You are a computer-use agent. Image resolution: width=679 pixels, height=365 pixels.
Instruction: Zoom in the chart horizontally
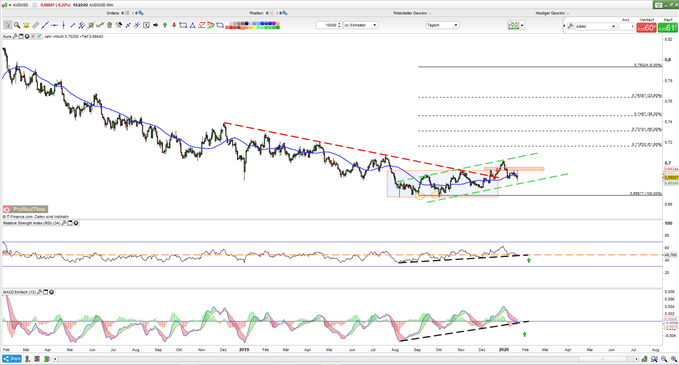tap(674, 359)
